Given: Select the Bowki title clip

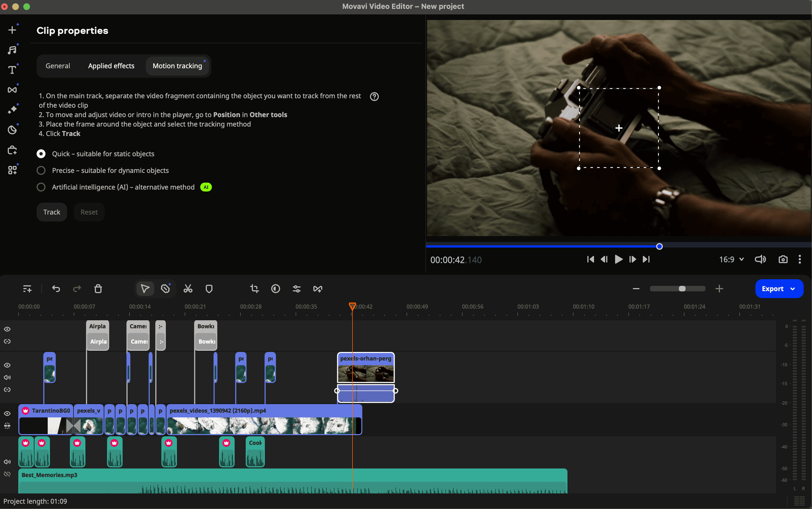Looking at the screenshot, I should point(206,335).
